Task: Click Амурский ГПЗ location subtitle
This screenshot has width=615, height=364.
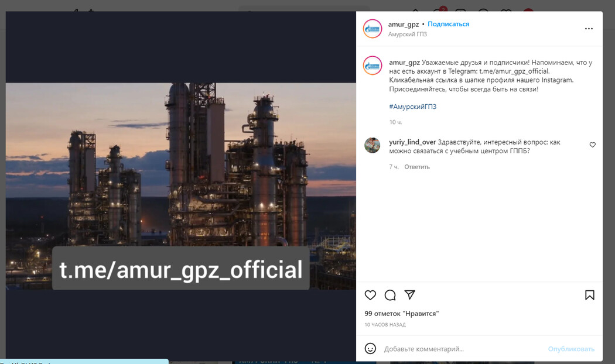Action: (x=408, y=35)
